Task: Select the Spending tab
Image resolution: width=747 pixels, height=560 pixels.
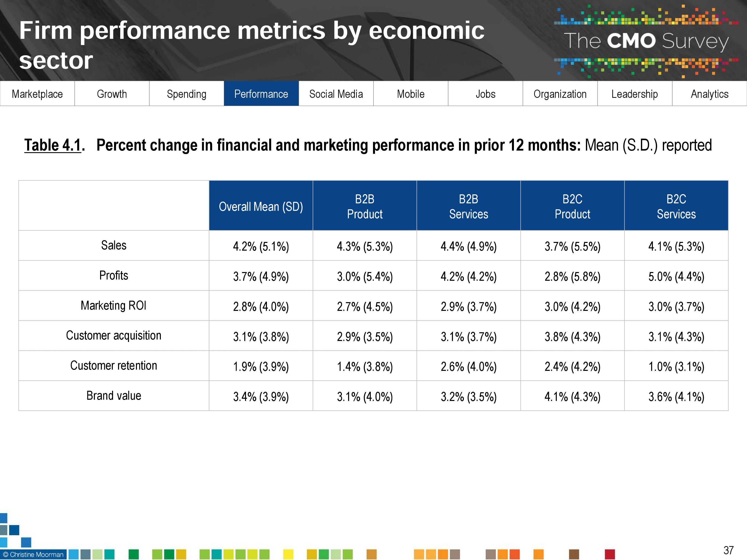Action: click(x=187, y=94)
